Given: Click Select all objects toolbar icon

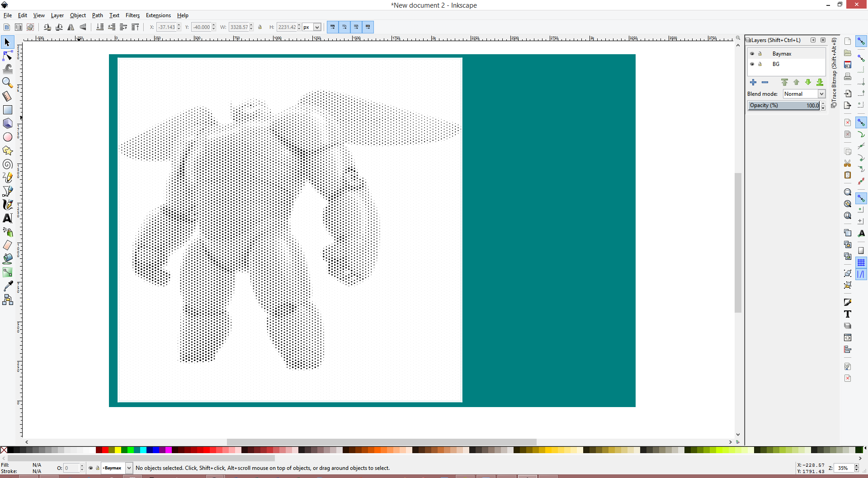Looking at the screenshot, I should coord(7,27).
